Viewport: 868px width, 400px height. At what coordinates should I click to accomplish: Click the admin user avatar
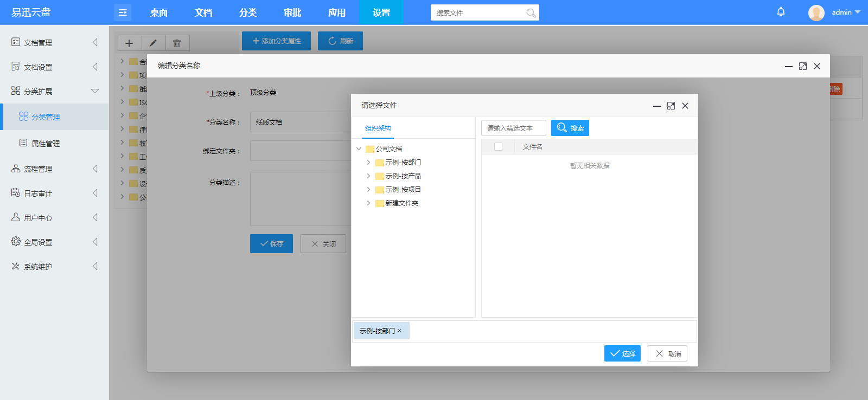coord(816,12)
